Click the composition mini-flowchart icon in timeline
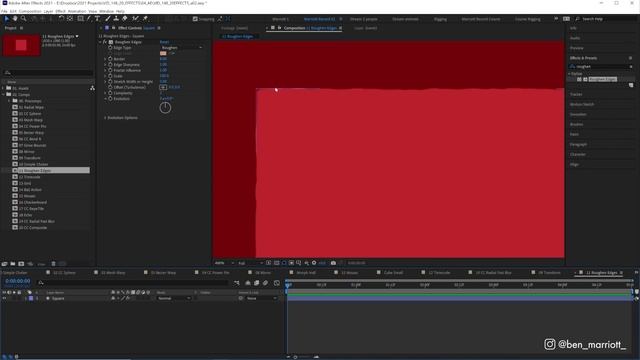Viewport: 640px width, 360px height. click(x=237, y=283)
